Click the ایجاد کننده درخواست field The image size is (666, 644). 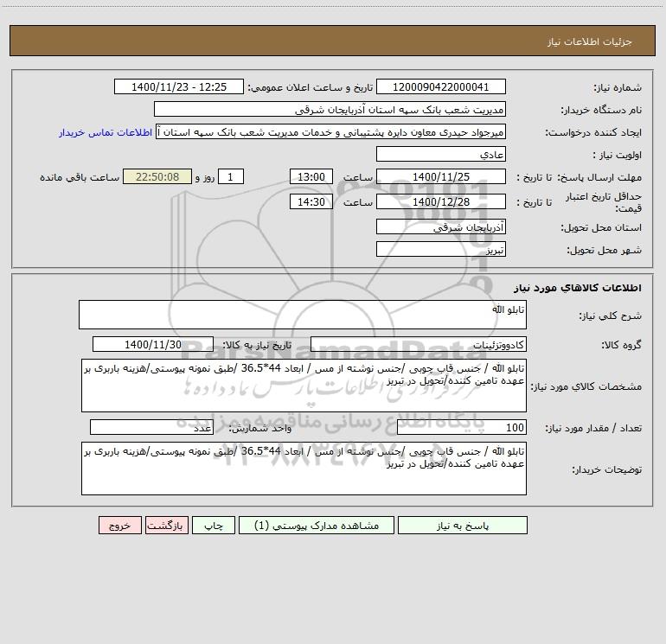[x=331, y=131]
